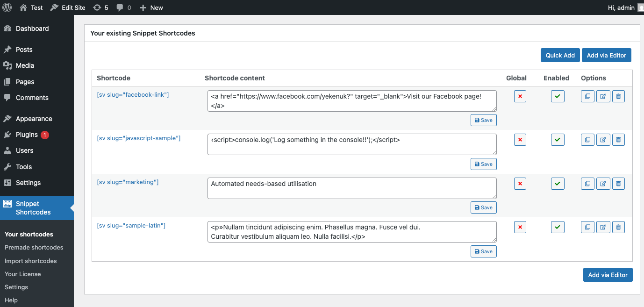This screenshot has height=307, width=644.
Task: Delete the javascript-sample shortcode
Action: [x=618, y=140]
